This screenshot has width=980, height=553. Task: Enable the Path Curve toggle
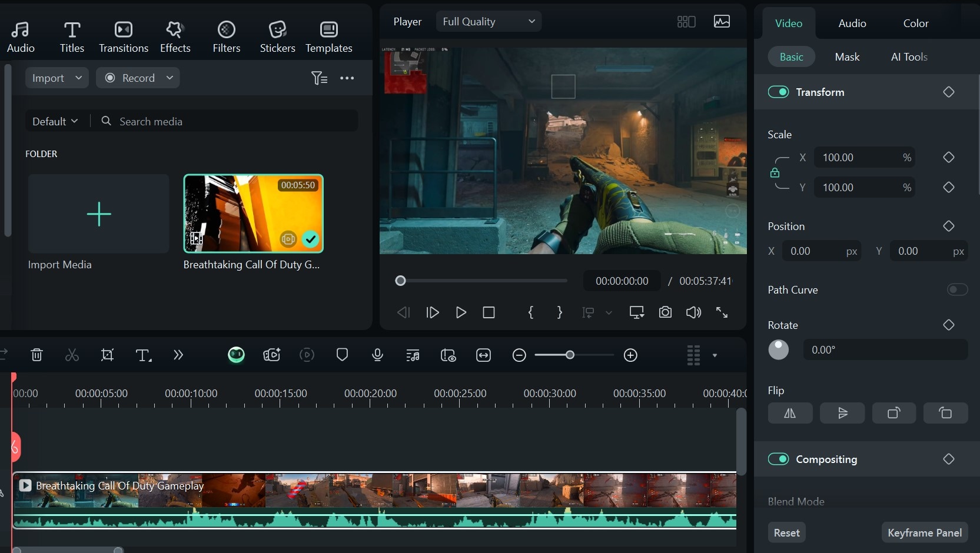pos(957,289)
